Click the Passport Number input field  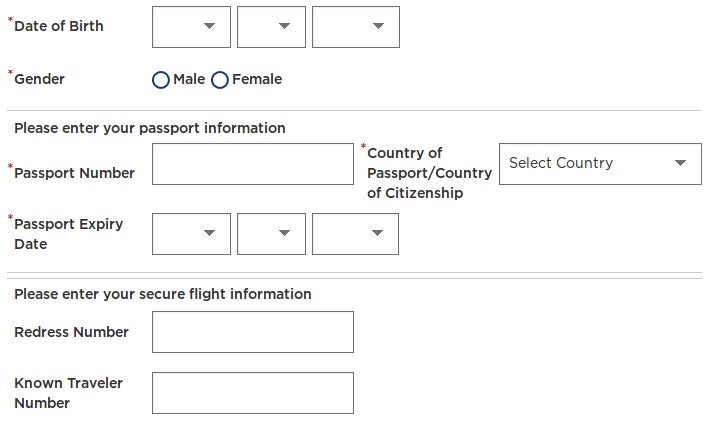point(252,164)
